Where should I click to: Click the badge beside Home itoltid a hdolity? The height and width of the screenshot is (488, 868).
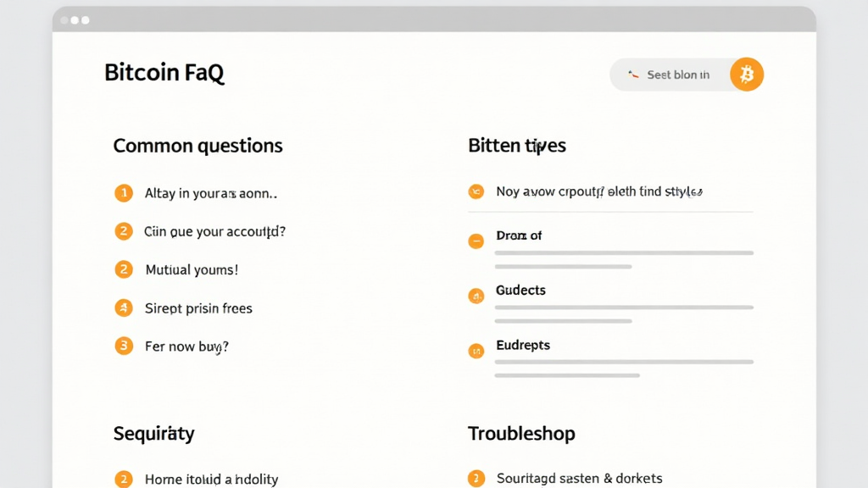124,479
